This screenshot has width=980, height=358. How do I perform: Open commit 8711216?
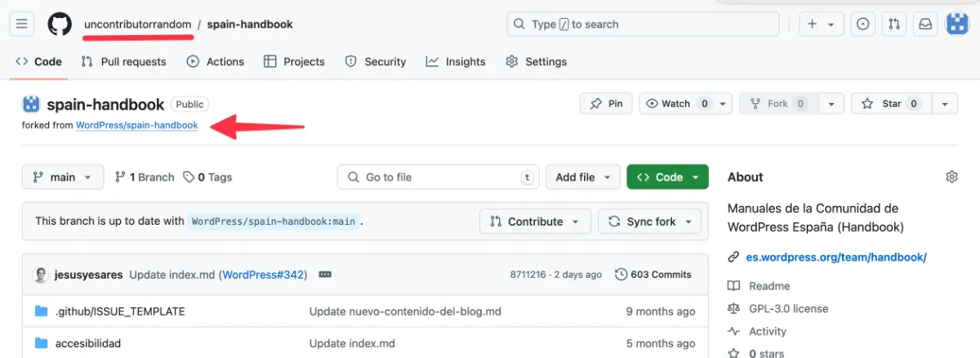[528, 275]
